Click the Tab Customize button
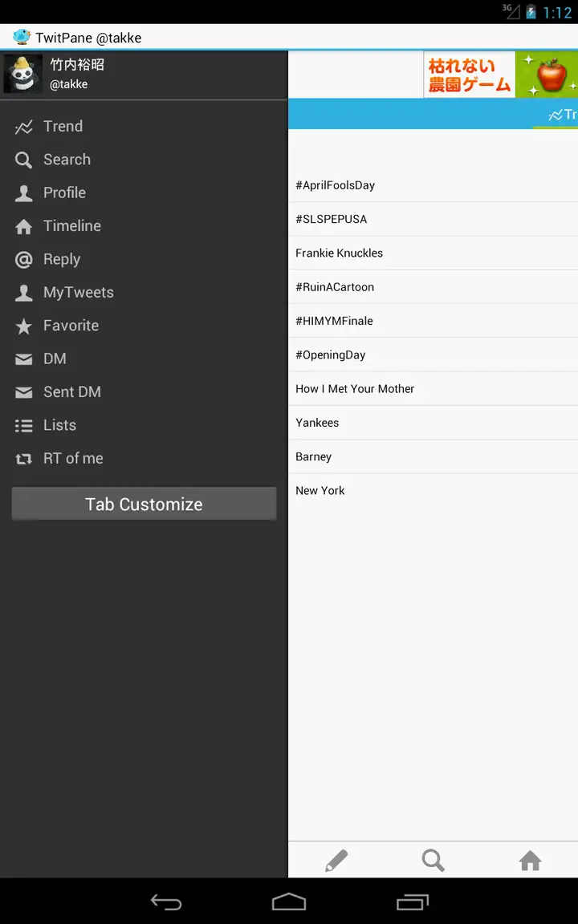 point(144,504)
